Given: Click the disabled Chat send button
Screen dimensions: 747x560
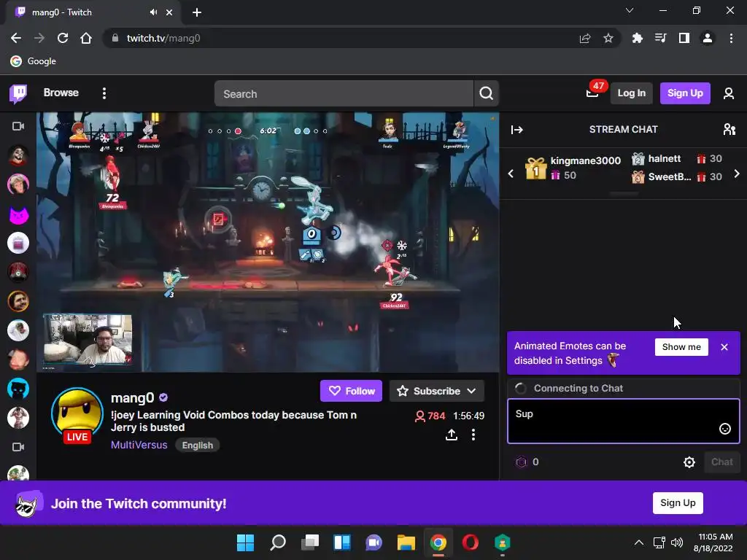Looking at the screenshot, I should tap(721, 462).
